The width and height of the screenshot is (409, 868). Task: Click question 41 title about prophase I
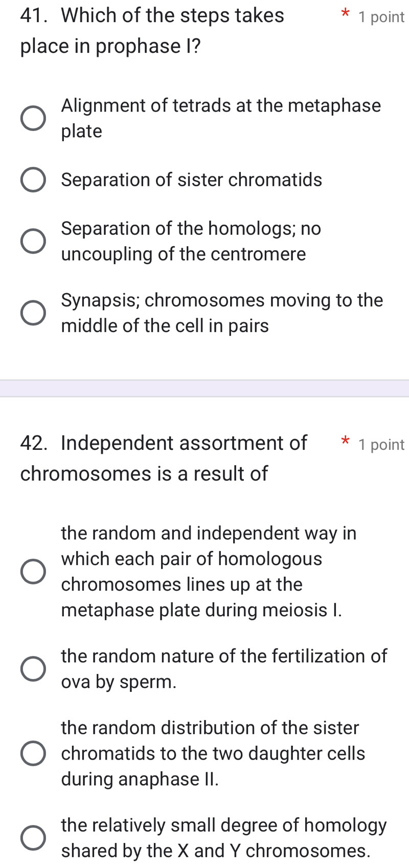(152, 31)
